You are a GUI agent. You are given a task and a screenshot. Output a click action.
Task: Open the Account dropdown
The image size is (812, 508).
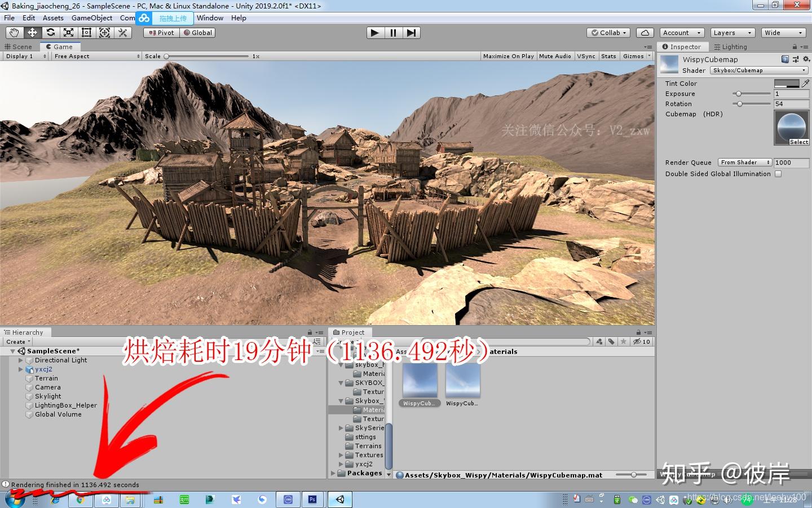(x=682, y=33)
